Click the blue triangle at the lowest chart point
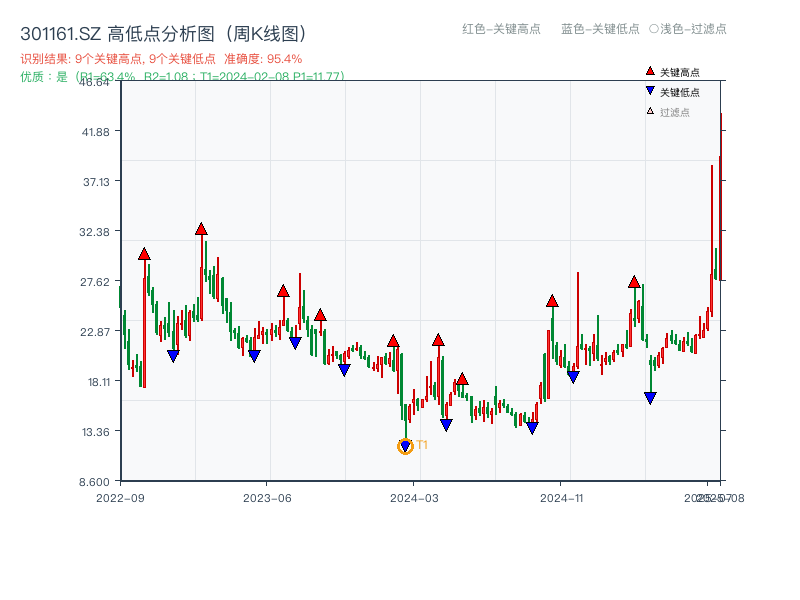The height and width of the screenshot is (600, 800). (x=404, y=444)
